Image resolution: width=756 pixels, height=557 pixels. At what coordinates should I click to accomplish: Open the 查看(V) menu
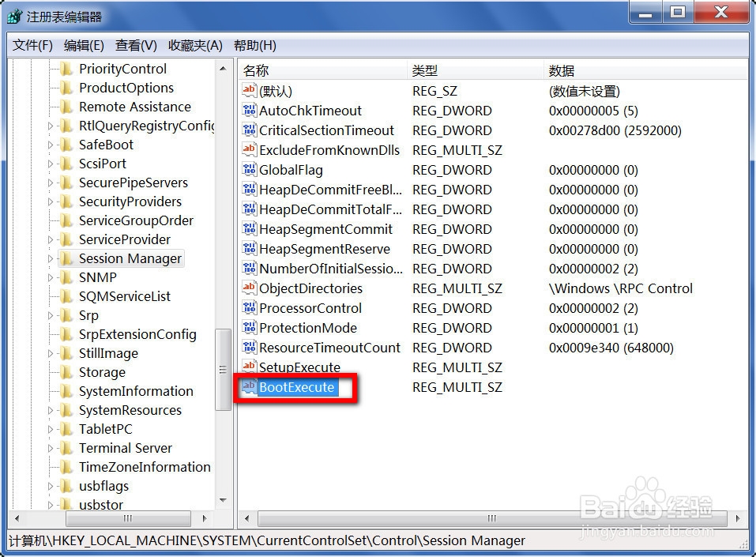(134, 45)
